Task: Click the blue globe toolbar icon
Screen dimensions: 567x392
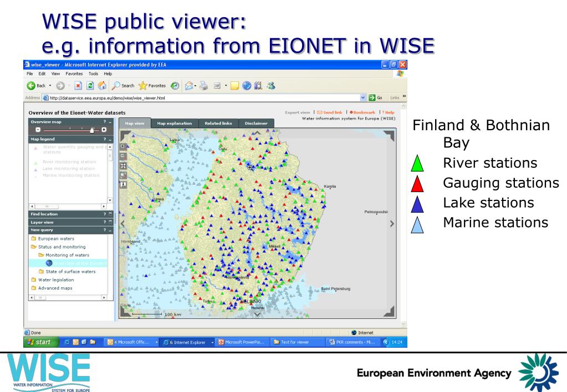Action: coord(247,86)
